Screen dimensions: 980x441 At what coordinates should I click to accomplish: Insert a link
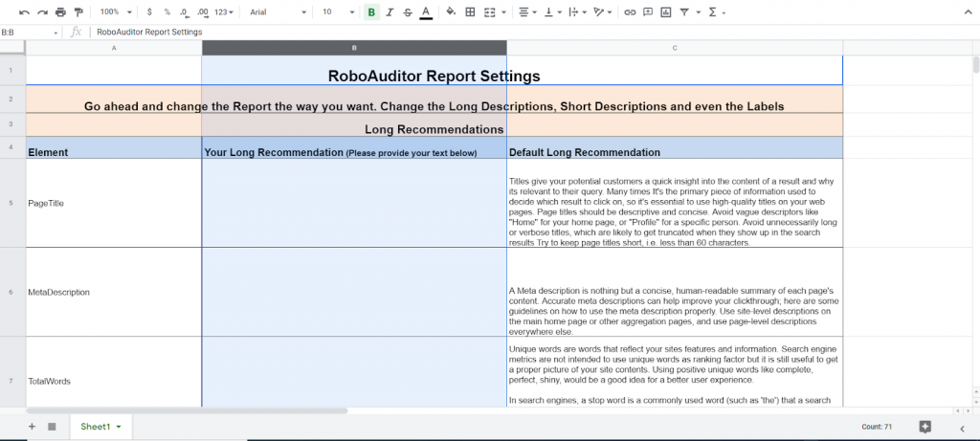(x=630, y=11)
